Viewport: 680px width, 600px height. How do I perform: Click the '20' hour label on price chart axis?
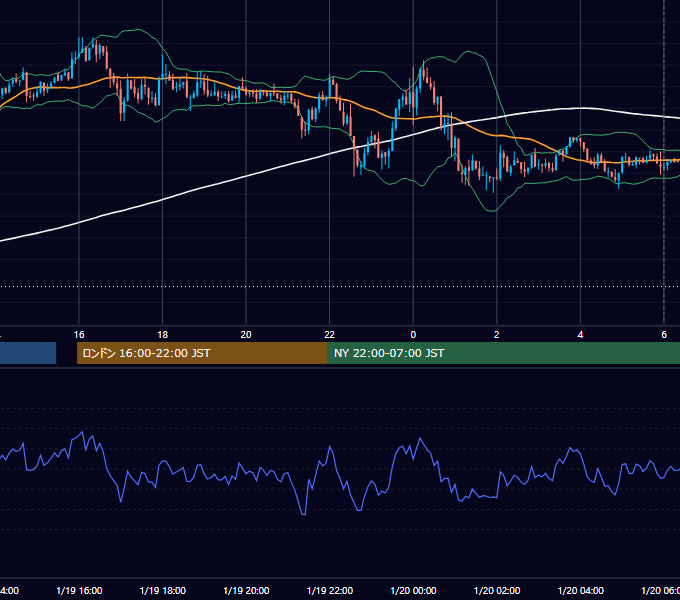point(246,335)
